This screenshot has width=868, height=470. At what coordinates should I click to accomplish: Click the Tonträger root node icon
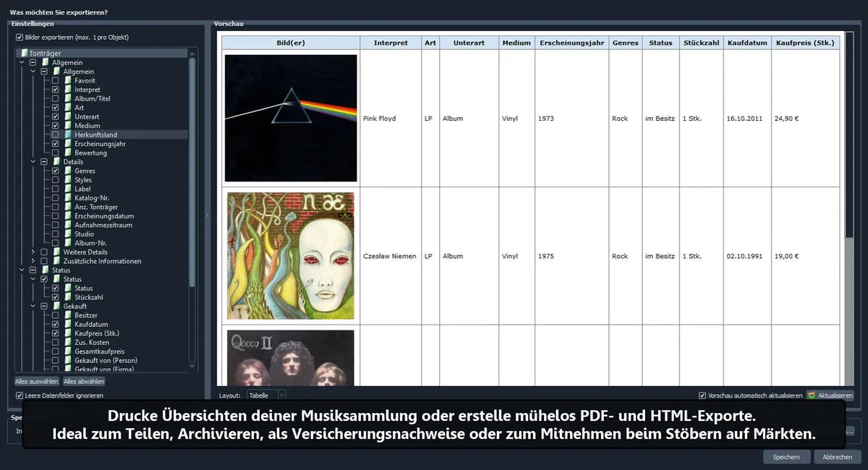pyautogui.click(x=24, y=54)
